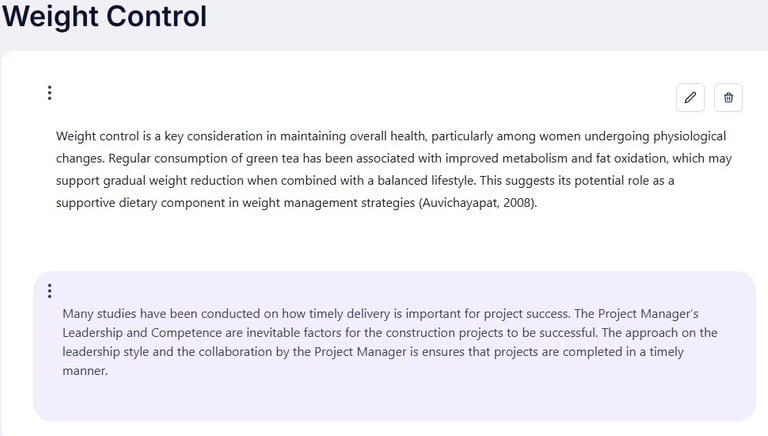Image resolution: width=768 pixels, height=436 pixels.
Task: Open three-dot menu above the Weight control paragraph
Action: coord(49,93)
